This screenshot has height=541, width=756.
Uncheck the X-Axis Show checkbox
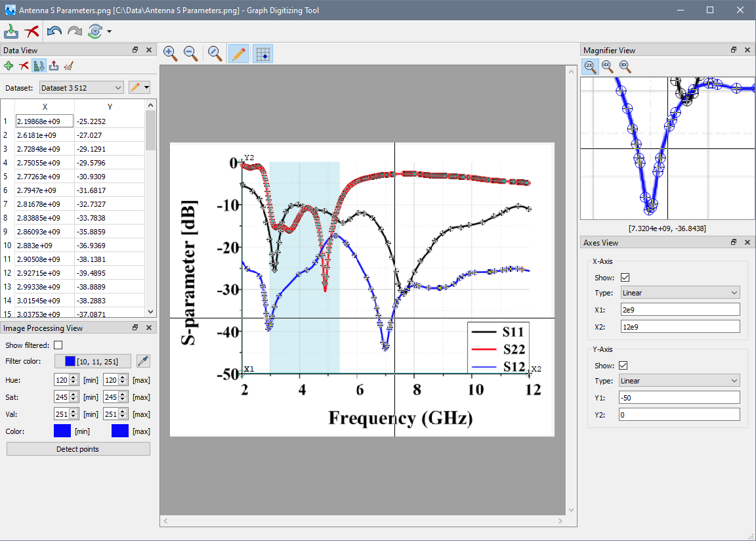(625, 278)
